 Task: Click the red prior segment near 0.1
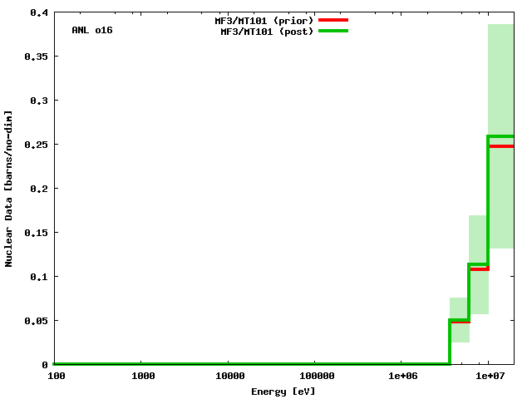pos(480,268)
